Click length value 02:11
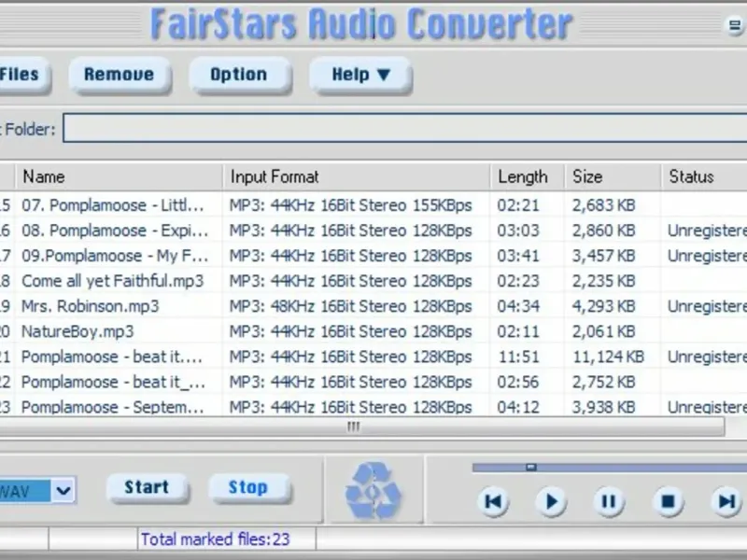This screenshot has height=560, width=747. pos(518,331)
